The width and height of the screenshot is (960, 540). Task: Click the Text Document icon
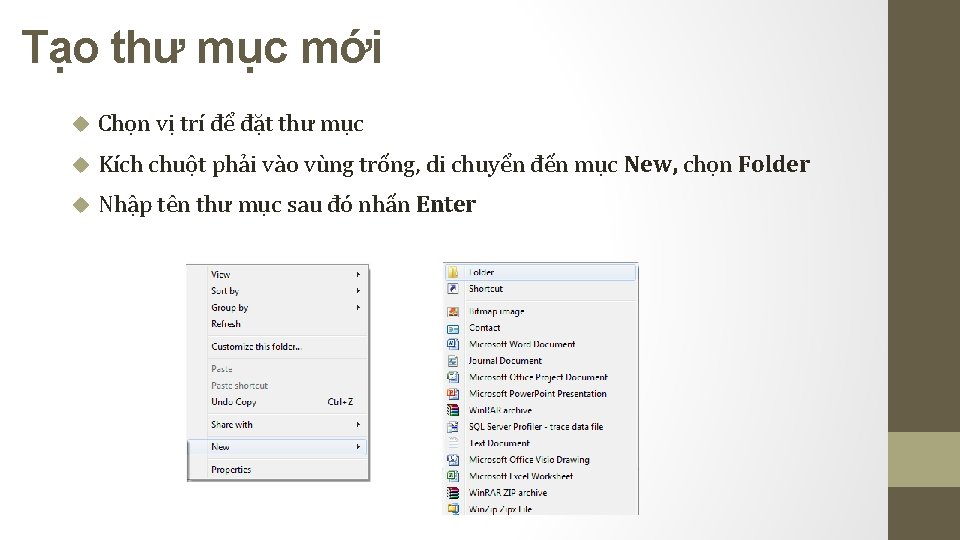(453, 443)
